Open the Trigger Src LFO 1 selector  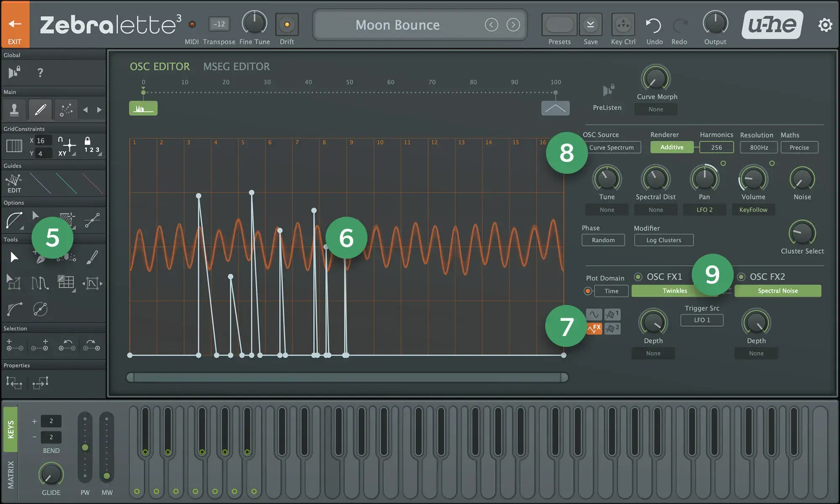click(702, 320)
